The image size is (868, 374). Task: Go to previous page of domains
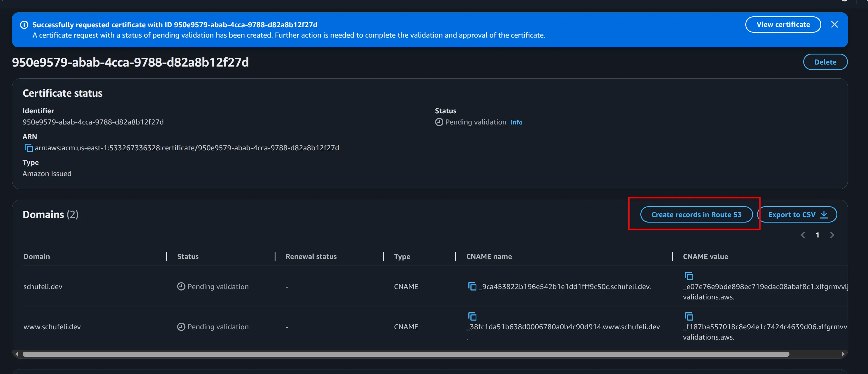(803, 235)
